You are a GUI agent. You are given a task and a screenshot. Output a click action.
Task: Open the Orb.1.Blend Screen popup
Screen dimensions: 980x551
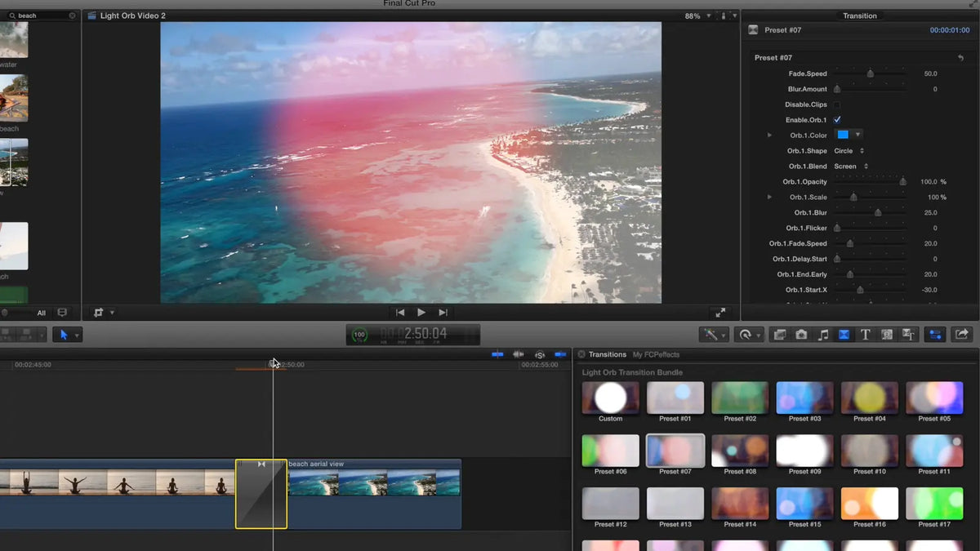(851, 167)
